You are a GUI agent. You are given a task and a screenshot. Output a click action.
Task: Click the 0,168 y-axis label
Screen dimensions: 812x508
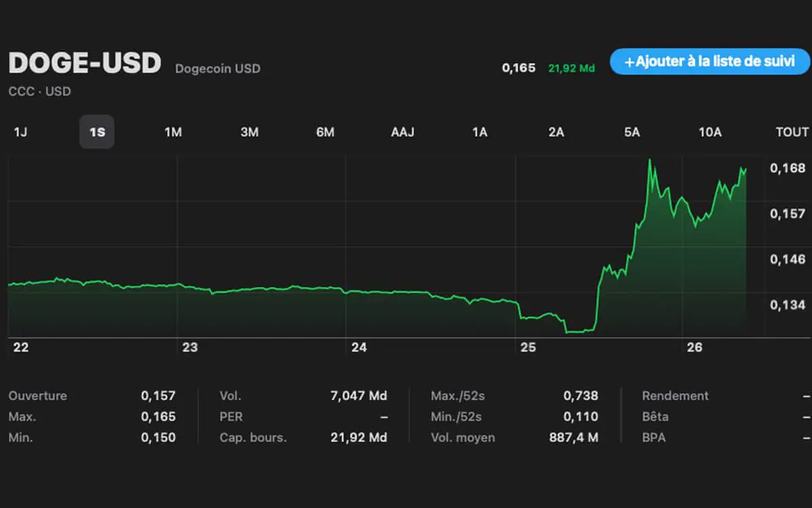point(788,168)
